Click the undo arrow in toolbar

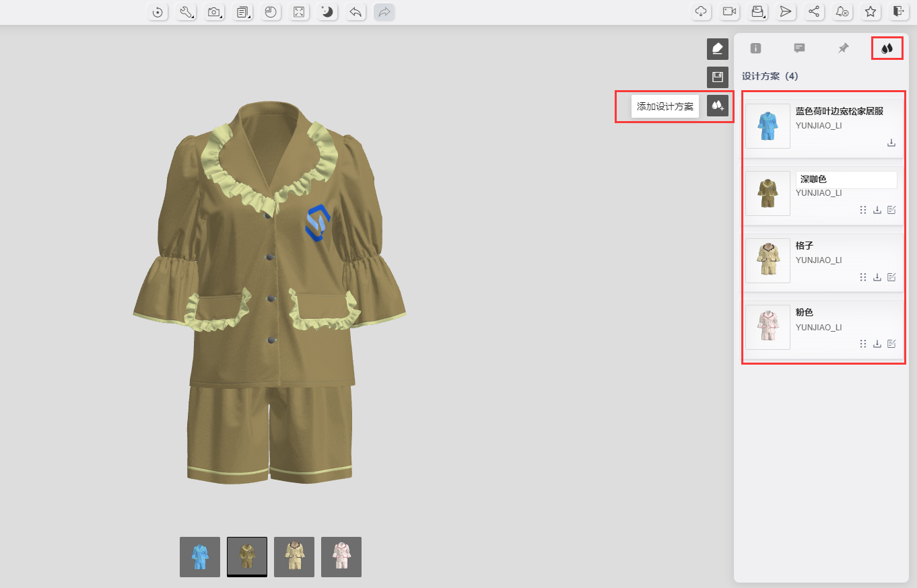[x=355, y=11]
